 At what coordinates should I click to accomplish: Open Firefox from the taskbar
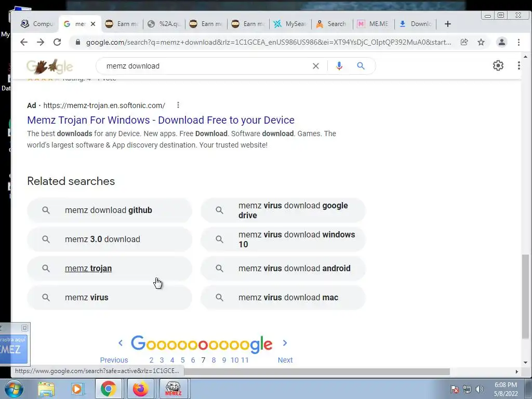pyautogui.click(x=140, y=389)
